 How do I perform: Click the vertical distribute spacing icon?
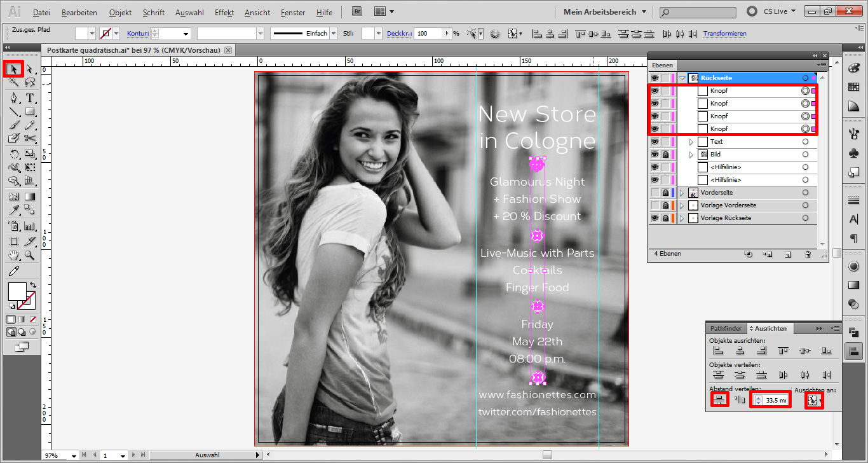[719, 399]
